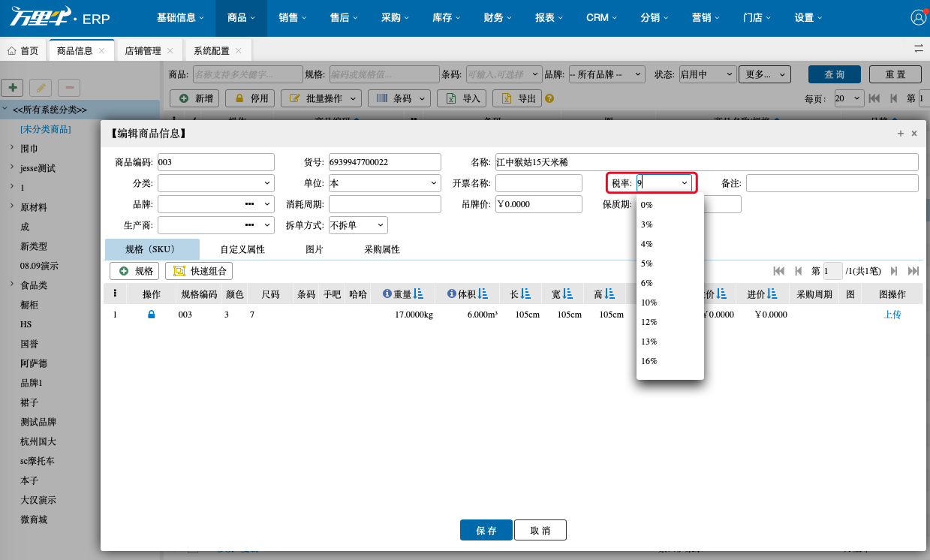
Task: Click the lock icon in SKU row 003
Action: 152,315
